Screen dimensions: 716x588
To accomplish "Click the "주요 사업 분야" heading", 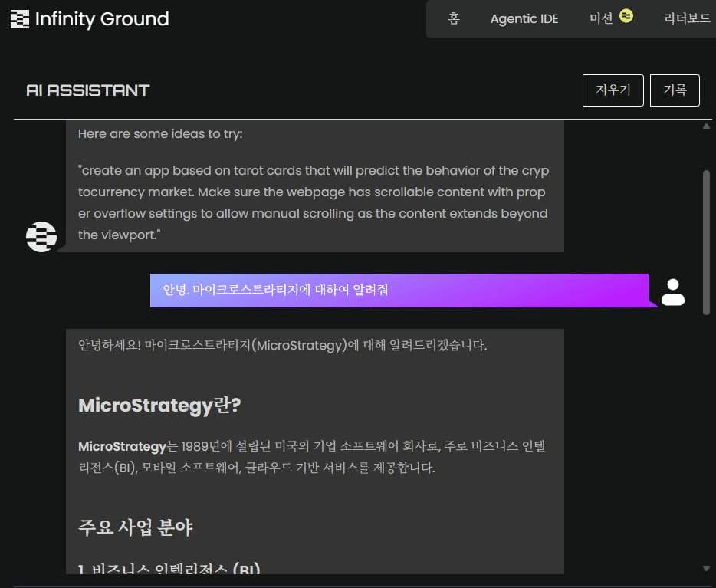I will (136, 527).
